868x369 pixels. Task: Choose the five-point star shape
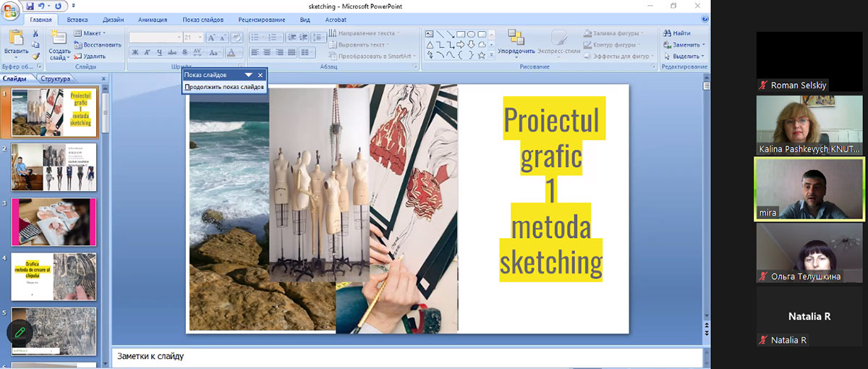point(481,55)
